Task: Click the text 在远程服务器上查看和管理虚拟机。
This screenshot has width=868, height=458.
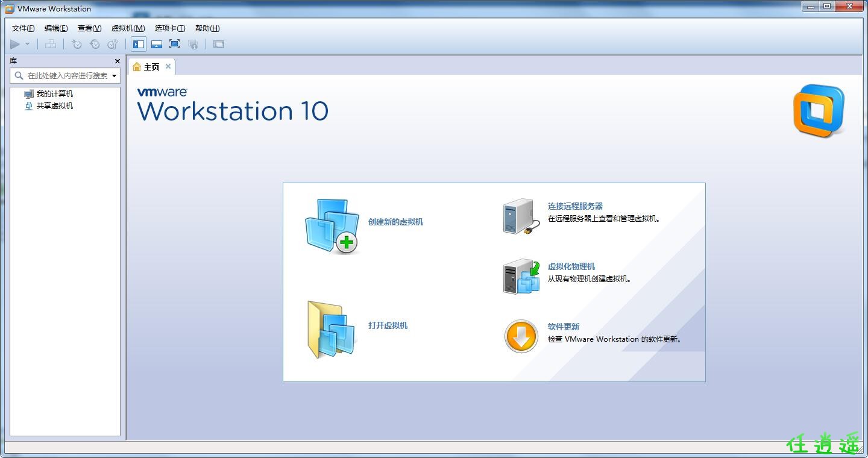Action: (x=605, y=219)
